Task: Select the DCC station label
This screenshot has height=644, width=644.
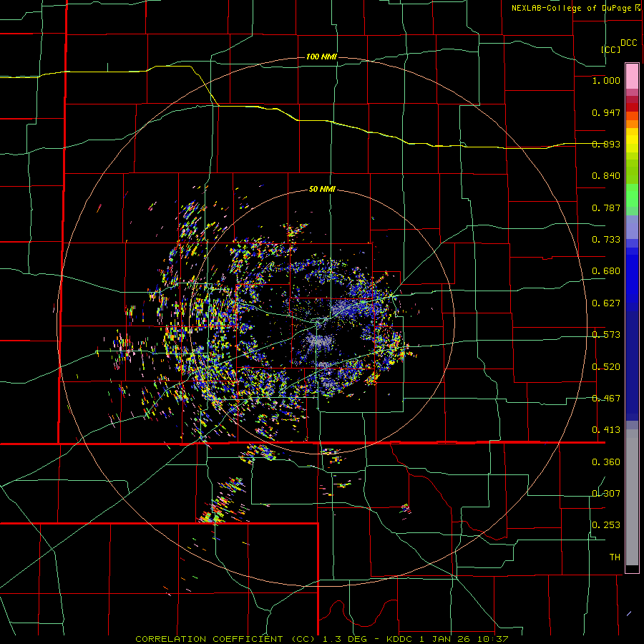Action: [629, 43]
